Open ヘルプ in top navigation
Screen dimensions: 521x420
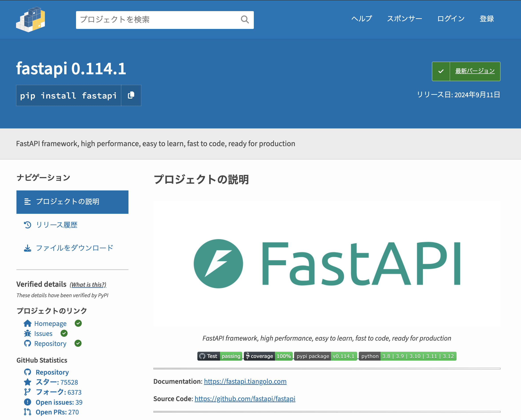[x=361, y=19]
